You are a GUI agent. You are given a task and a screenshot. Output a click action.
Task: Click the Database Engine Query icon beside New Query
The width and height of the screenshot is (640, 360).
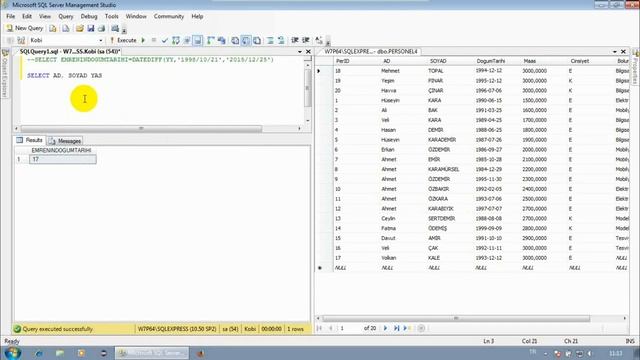click(x=53, y=28)
